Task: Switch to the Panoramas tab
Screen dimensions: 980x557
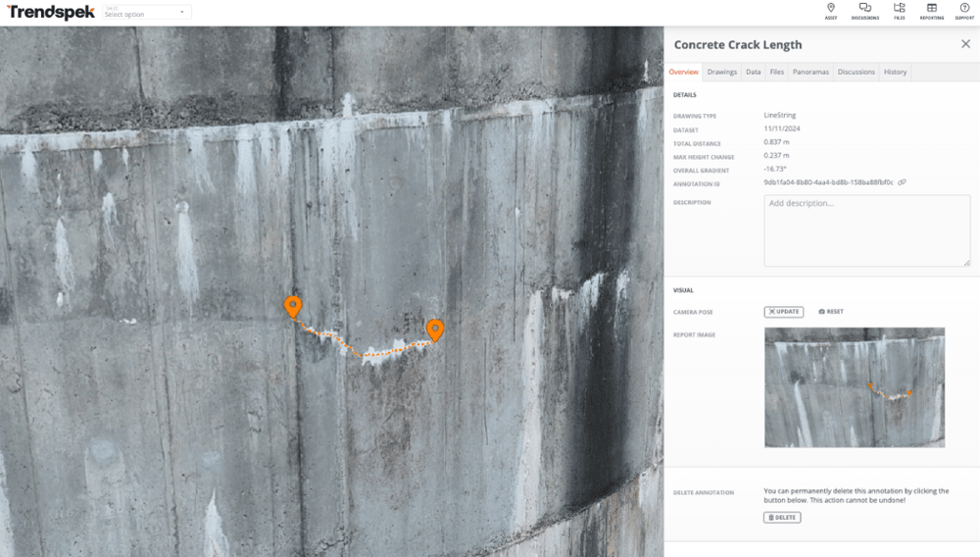Action: [810, 72]
